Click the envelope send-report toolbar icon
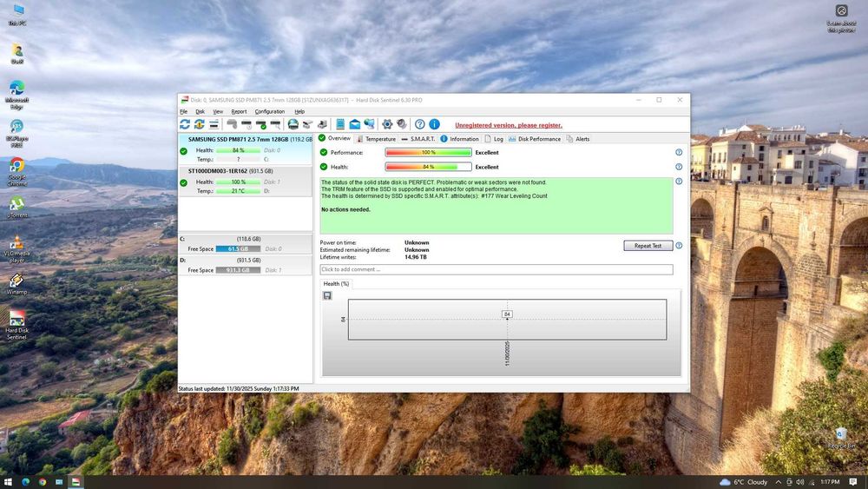The width and height of the screenshot is (868, 489). pos(355,124)
